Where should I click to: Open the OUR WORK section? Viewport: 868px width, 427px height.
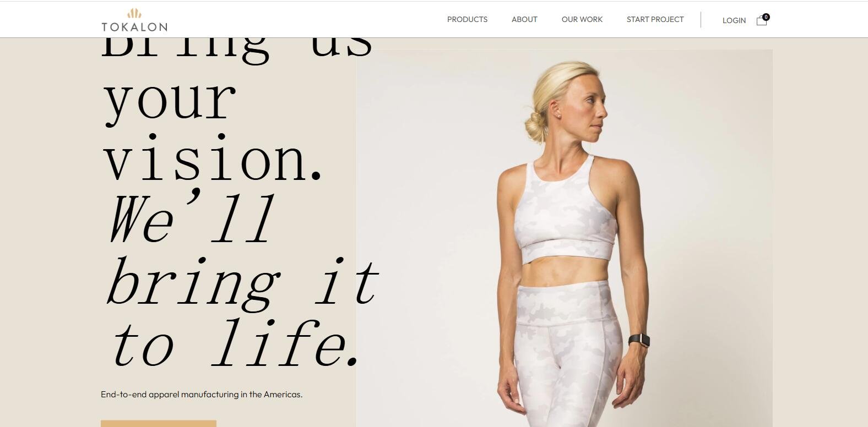(582, 19)
